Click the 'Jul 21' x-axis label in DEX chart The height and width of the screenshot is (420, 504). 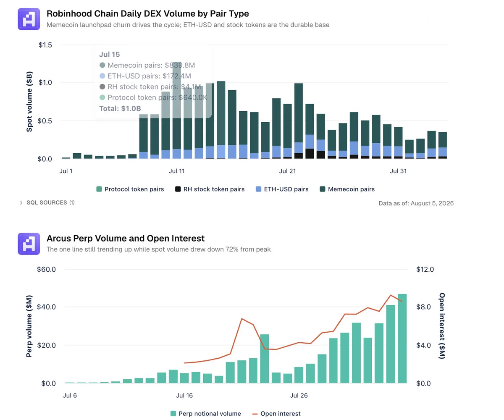tap(288, 171)
